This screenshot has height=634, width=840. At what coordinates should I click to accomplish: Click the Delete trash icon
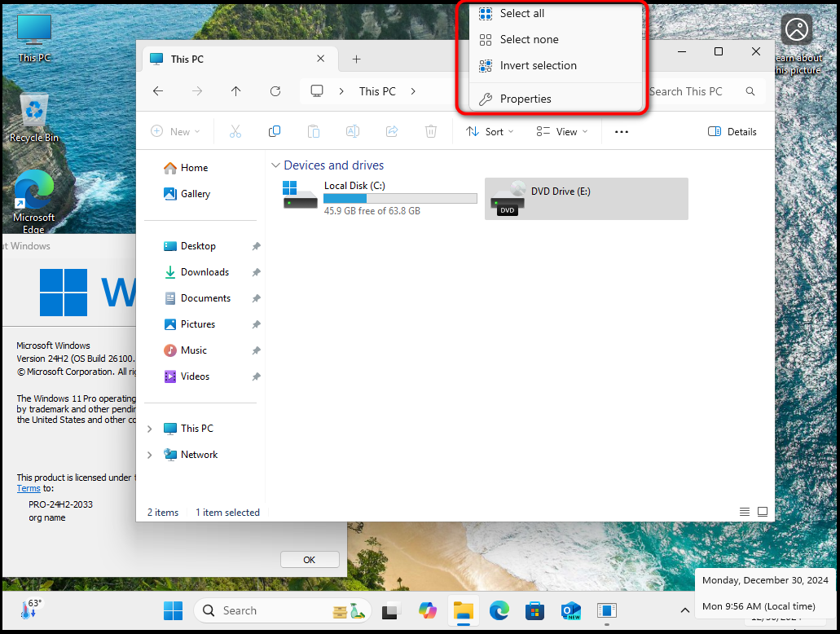[431, 131]
